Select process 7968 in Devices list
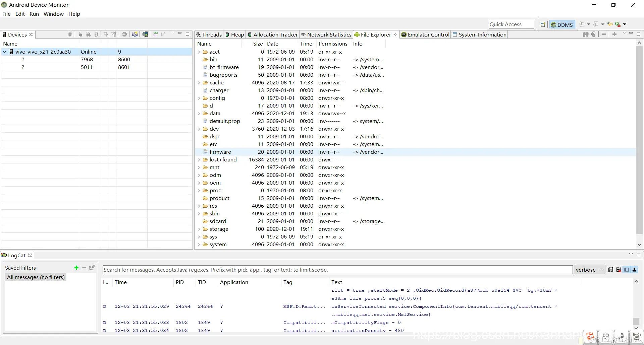 (97, 60)
